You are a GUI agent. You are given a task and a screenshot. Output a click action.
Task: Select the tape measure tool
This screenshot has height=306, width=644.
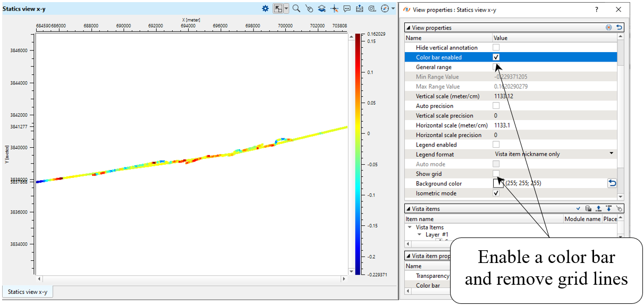pyautogui.click(x=372, y=8)
